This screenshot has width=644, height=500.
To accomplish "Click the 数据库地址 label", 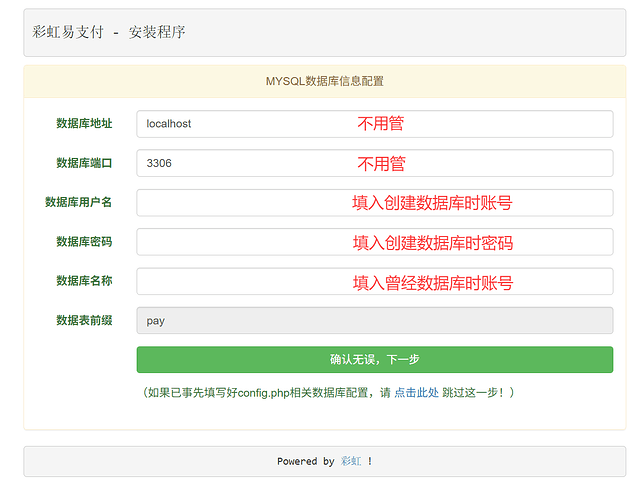I will pos(84,124).
